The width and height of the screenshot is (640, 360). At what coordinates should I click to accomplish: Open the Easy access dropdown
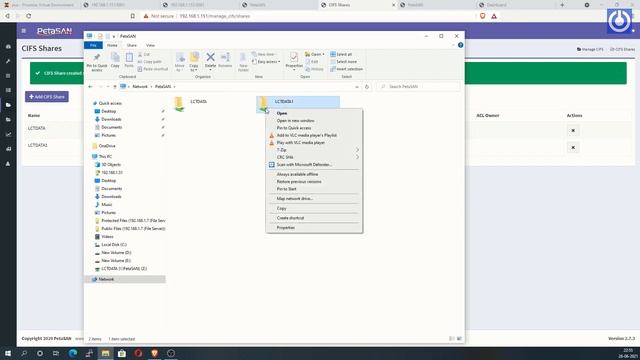click(266, 62)
